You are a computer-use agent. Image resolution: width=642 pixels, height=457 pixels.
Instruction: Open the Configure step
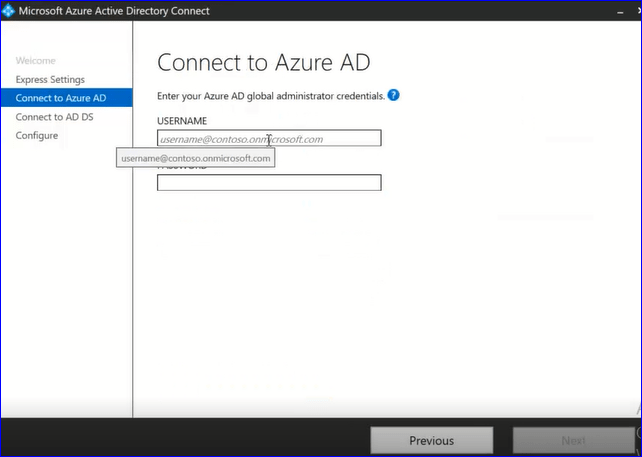pos(37,136)
